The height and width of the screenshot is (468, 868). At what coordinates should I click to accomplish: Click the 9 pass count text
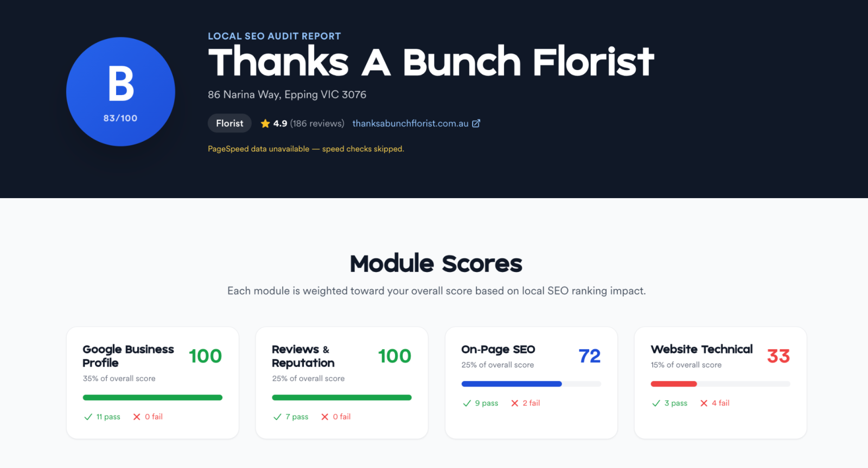pos(487,403)
